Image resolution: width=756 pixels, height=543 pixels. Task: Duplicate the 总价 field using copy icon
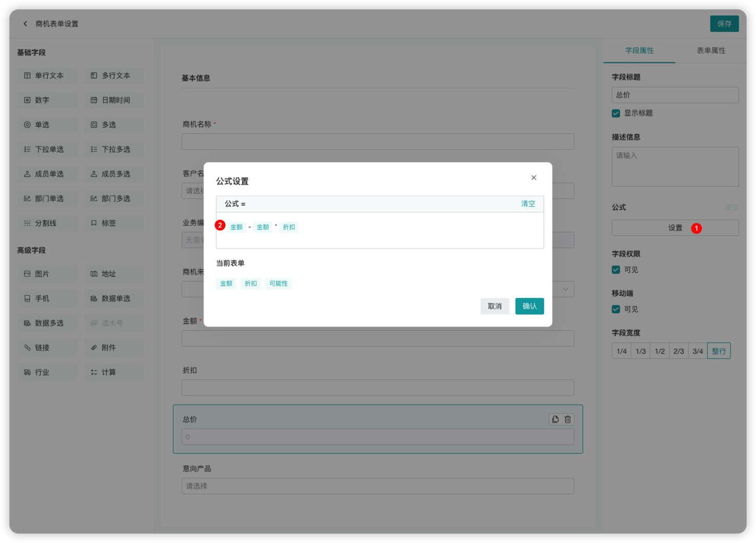pos(555,419)
